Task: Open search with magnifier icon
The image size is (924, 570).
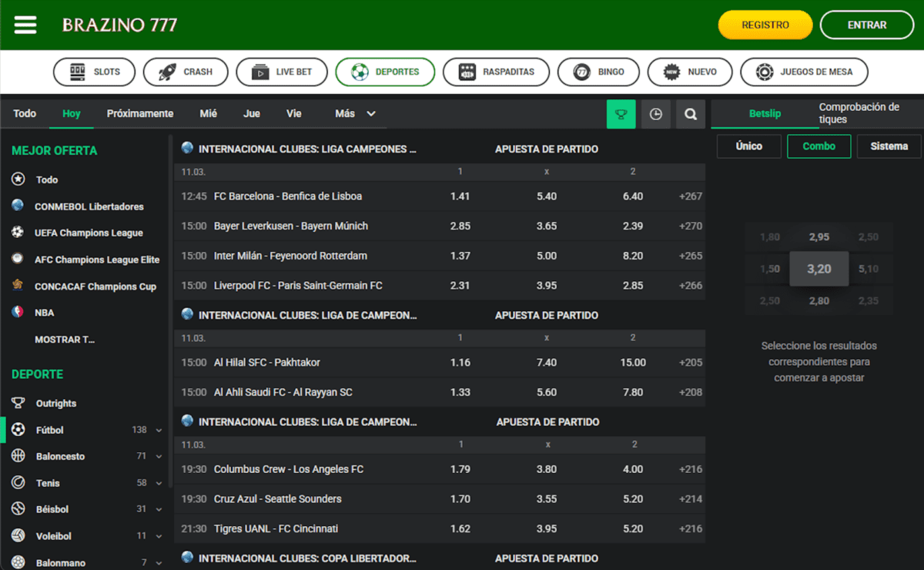Action: (x=691, y=114)
